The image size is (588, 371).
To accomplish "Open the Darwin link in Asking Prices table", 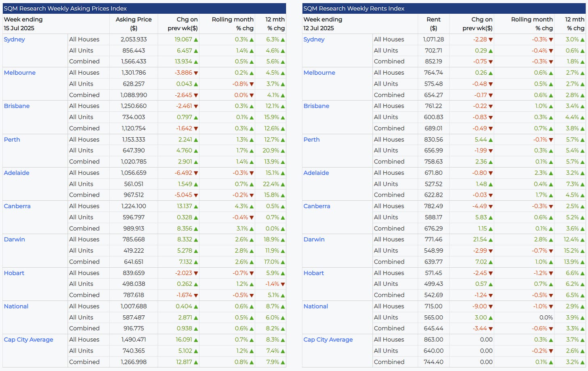I will point(14,239).
